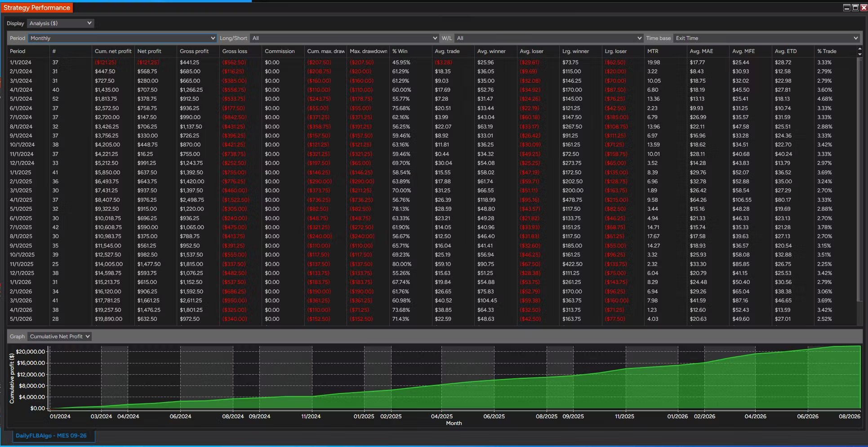Click the Avg. ETD column header

[793, 51]
